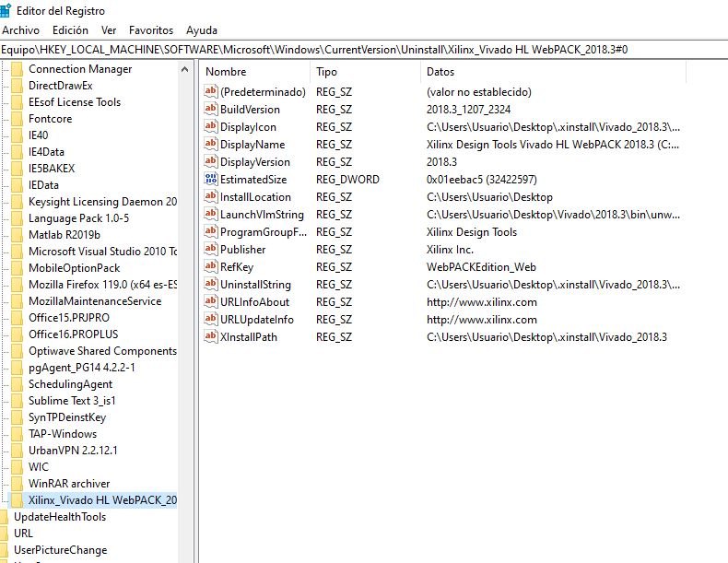728x563 pixels.
Task: Select the XInstallPath value icon
Action: click(x=210, y=337)
